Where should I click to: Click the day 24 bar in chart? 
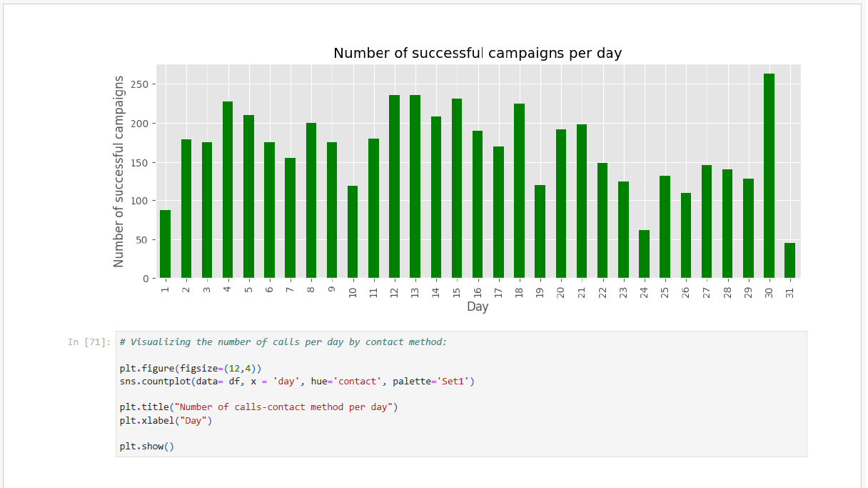pyautogui.click(x=644, y=254)
